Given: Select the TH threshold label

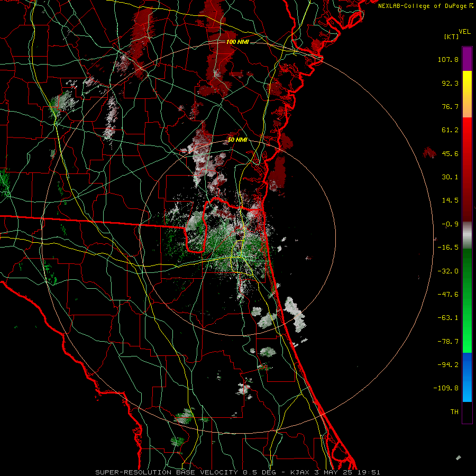Looking at the screenshot, I should [454, 412].
